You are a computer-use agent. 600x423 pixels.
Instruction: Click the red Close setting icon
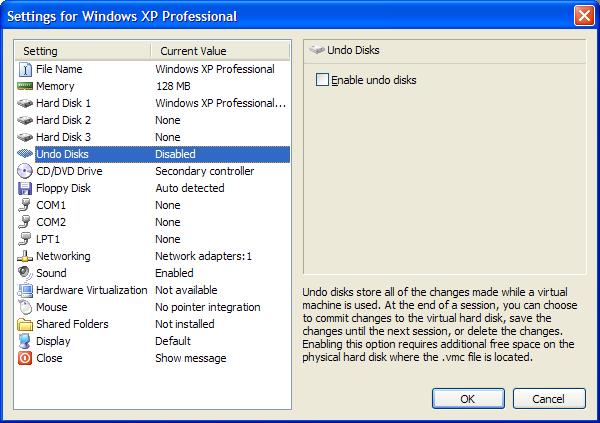pos(25,358)
